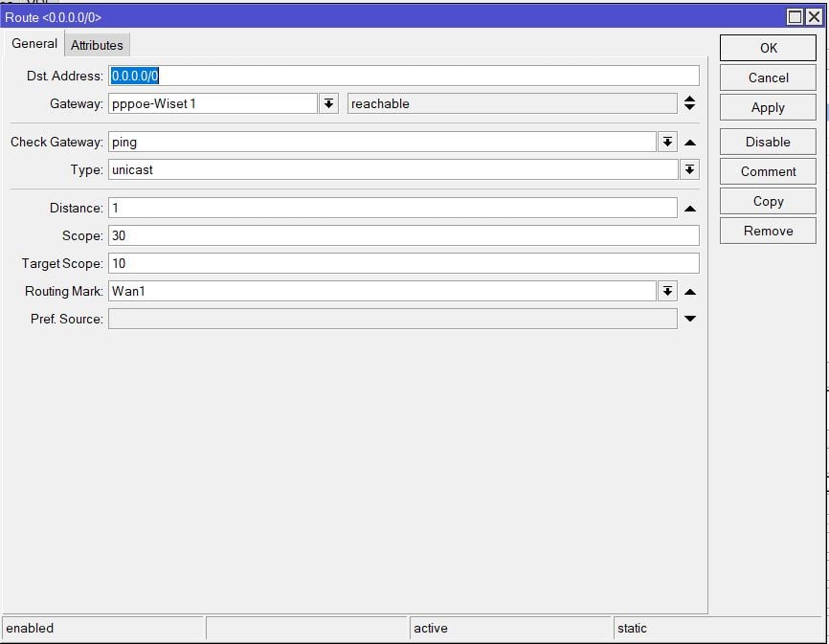Expand the Pref. Source field
This screenshot has width=829, height=644.
(x=689, y=319)
